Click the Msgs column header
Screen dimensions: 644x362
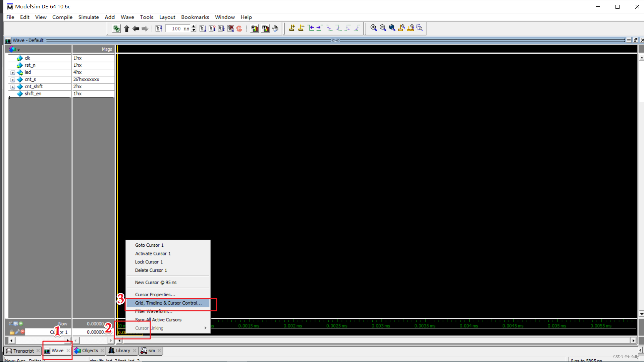[x=94, y=49]
